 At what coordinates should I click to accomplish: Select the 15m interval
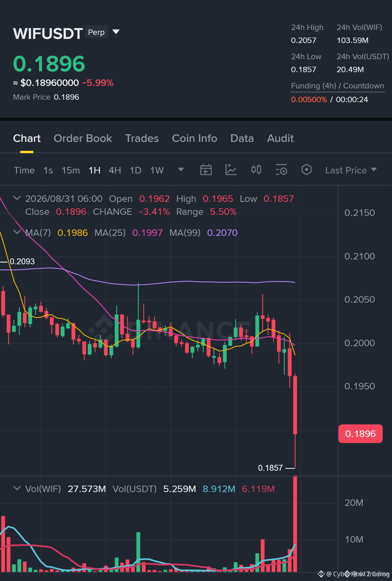71,170
